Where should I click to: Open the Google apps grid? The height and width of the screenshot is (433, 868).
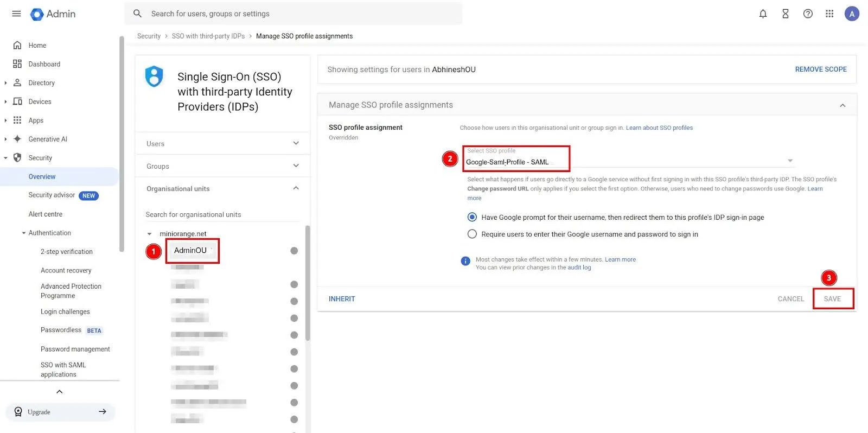(x=829, y=14)
